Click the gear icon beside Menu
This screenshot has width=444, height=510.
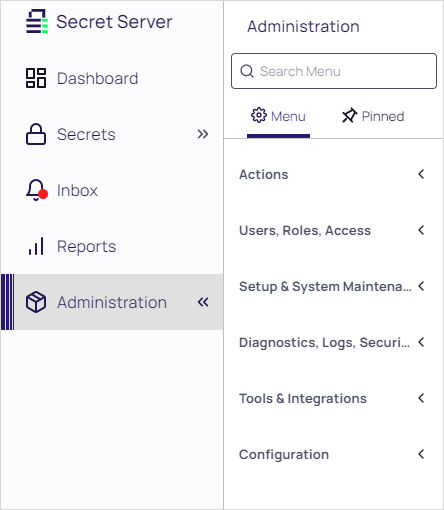coord(259,115)
